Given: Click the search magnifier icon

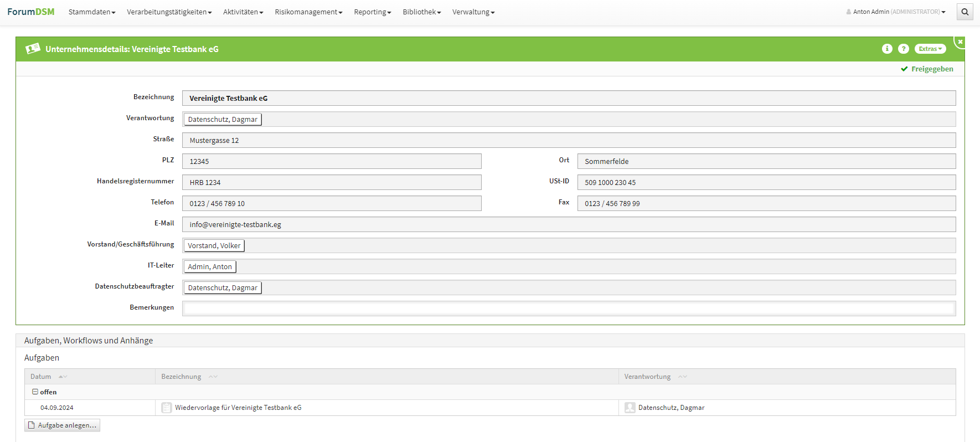Looking at the screenshot, I should point(965,12).
